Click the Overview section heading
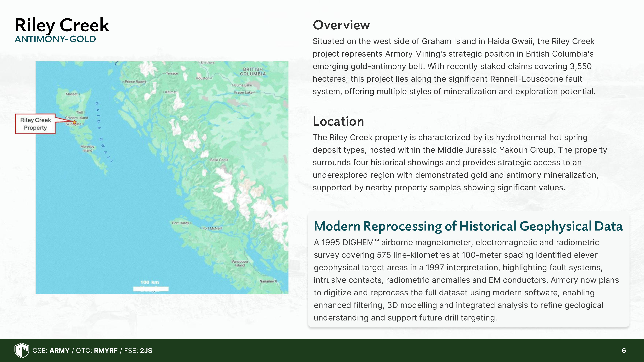This screenshot has height=362, width=644. click(x=341, y=25)
